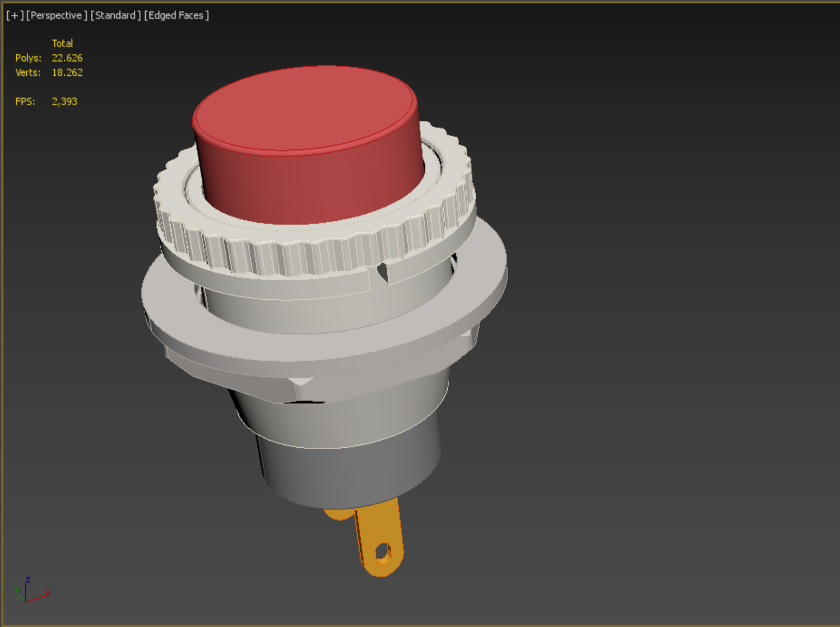The height and width of the screenshot is (627, 840).
Task: Click the FPS: statistics label
Action: [25, 102]
